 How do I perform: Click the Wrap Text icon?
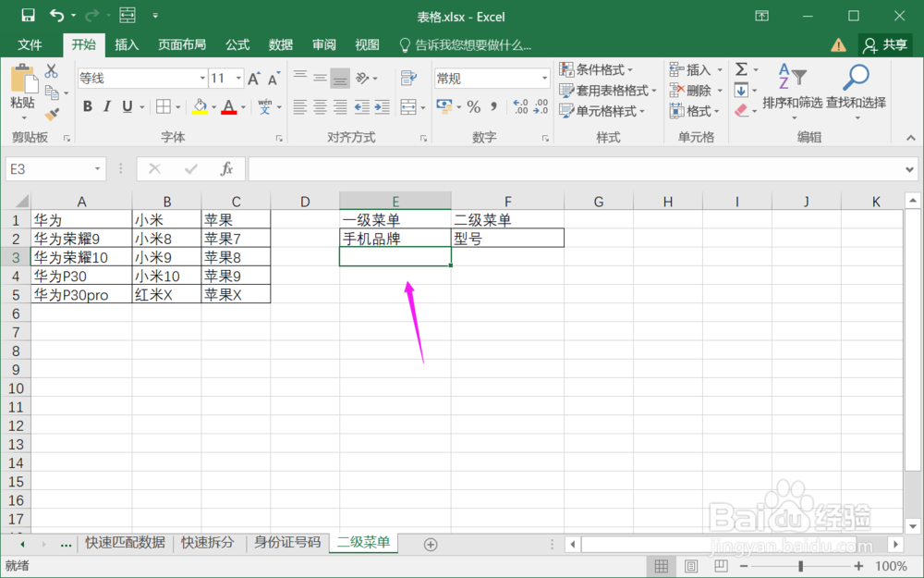408,78
